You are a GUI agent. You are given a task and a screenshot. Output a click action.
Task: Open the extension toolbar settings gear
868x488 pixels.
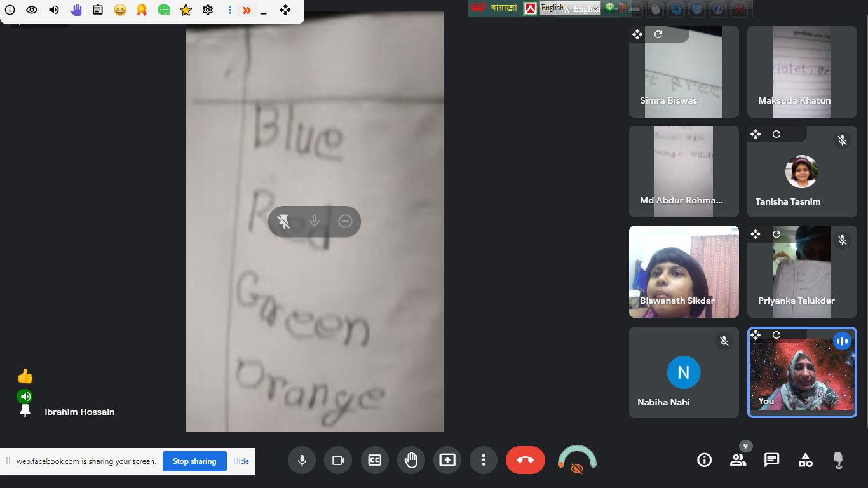point(208,10)
